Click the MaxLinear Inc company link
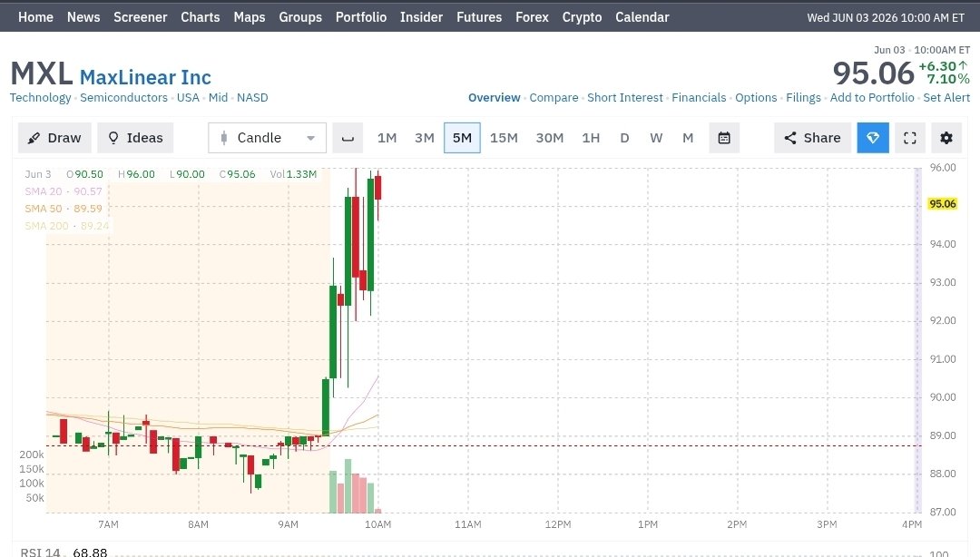The image size is (980, 557). click(145, 77)
